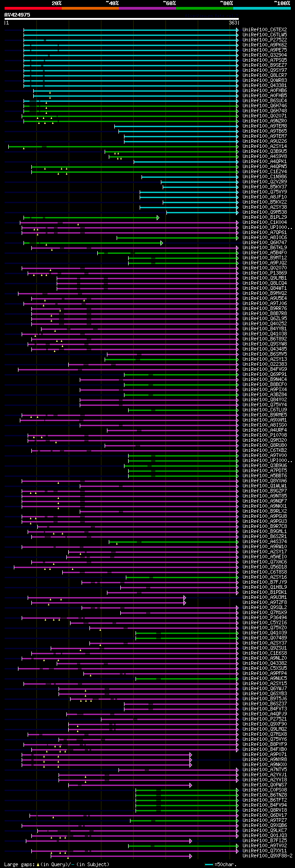Click the label UniRef100_Q9SY97
The image size is (295, 868).
coord(265,70)
